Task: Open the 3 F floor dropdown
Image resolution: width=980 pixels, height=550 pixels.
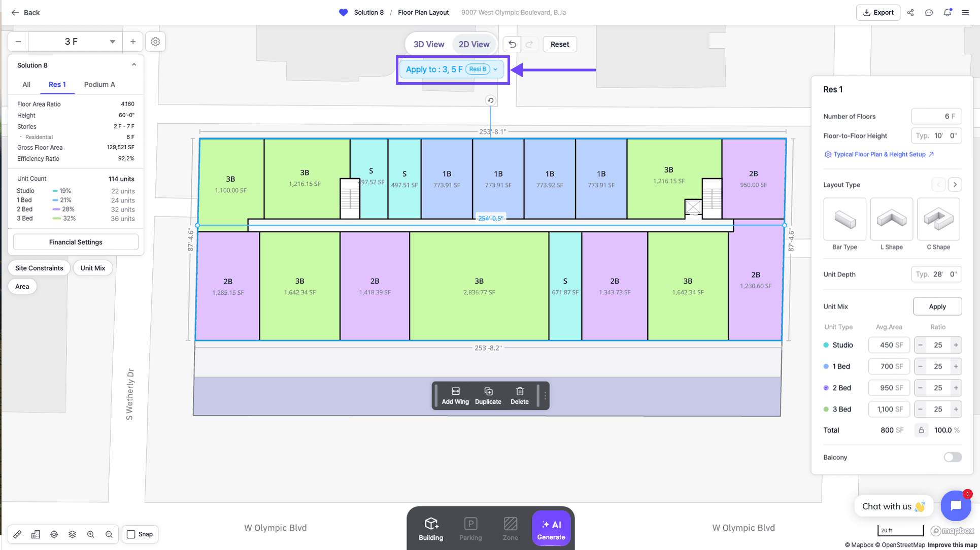Action: [x=112, y=42]
